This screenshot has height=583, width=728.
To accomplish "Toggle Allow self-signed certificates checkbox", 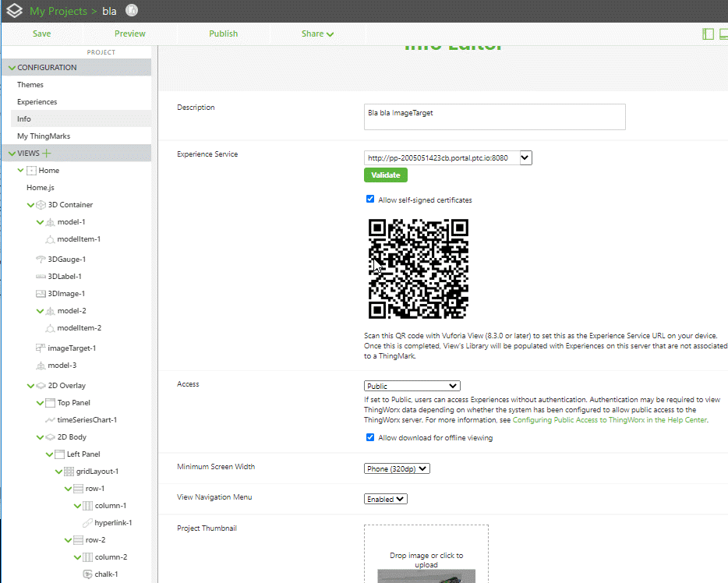I will click(370, 199).
